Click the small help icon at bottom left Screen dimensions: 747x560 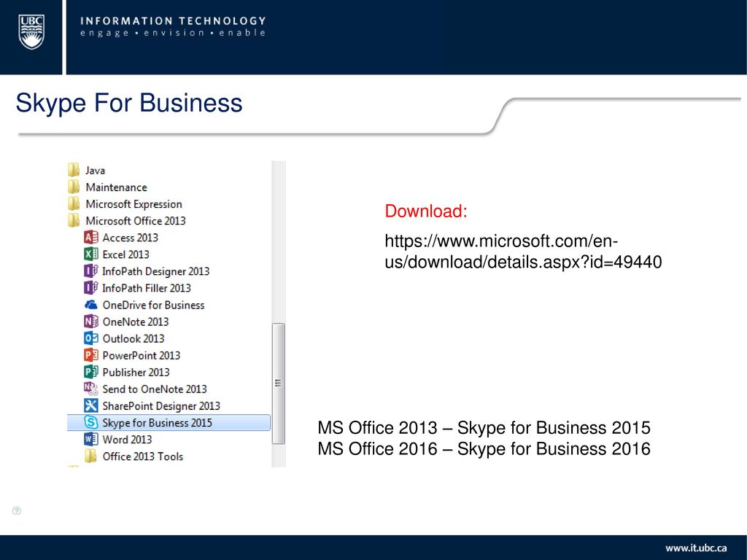pyautogui.click(x=17, y=510)
